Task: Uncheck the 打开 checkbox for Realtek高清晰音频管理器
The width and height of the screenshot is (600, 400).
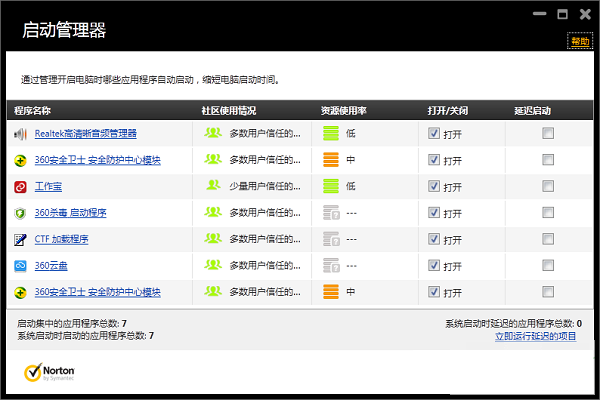Action: click(x=433, y=133)
